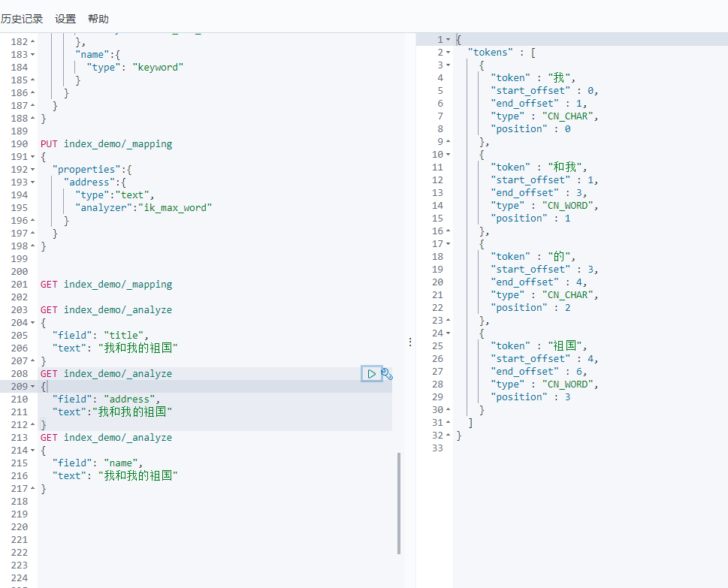The image size is (728, 588).
Task: Click GET index_demo/_analyze on line 203
Action: point(107,310)
